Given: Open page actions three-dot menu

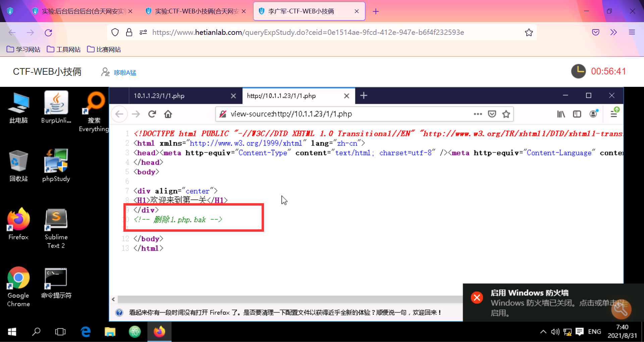Looking at the screenshot, I should tap(478, 114).
